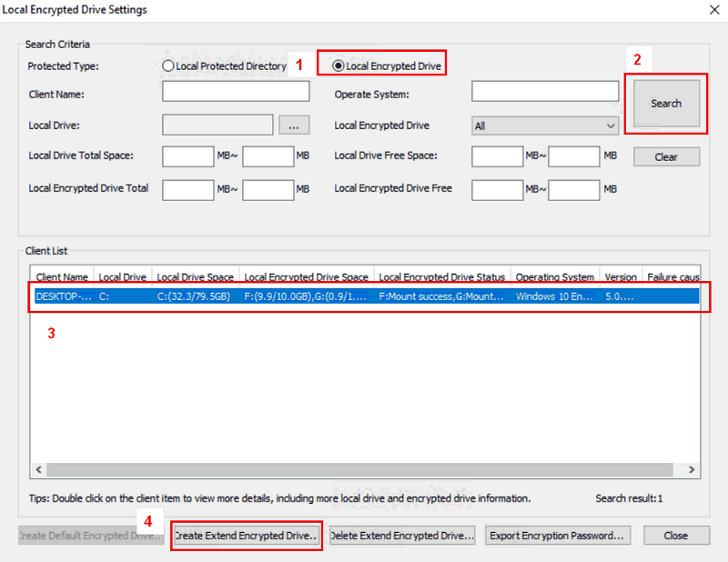Viewport: 728px width, 562px height.
Task: Sort by Client Name column header
Action: pos(62,276)
